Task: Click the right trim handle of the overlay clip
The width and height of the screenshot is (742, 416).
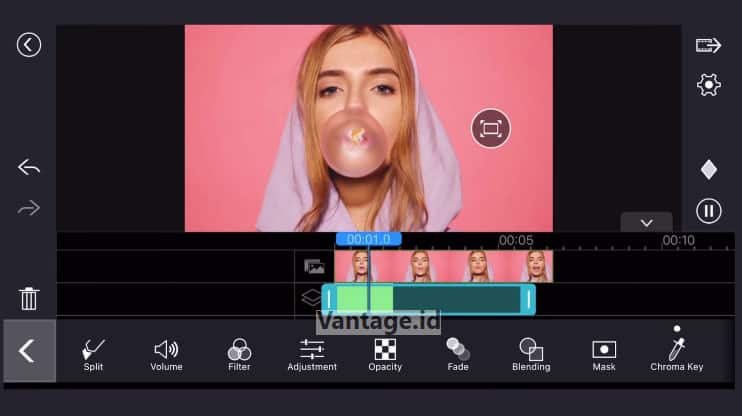Action: pos(529,300)
